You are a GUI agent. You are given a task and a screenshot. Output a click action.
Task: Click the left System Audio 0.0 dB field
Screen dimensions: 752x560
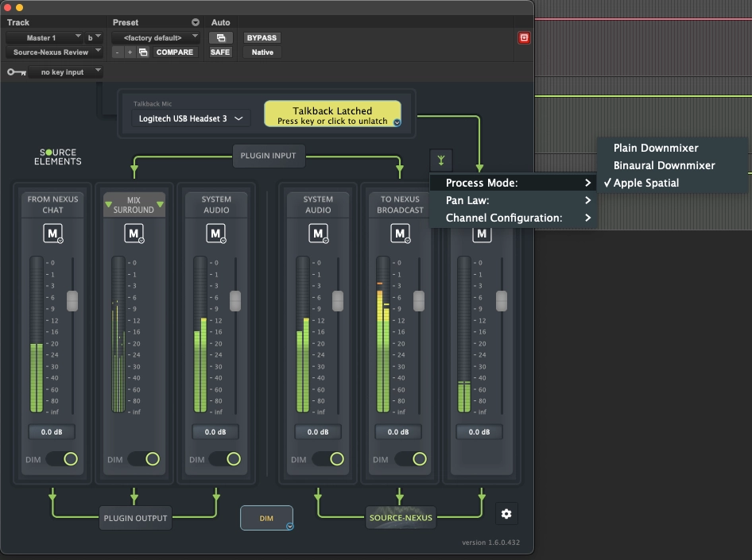tap(215, 431)
